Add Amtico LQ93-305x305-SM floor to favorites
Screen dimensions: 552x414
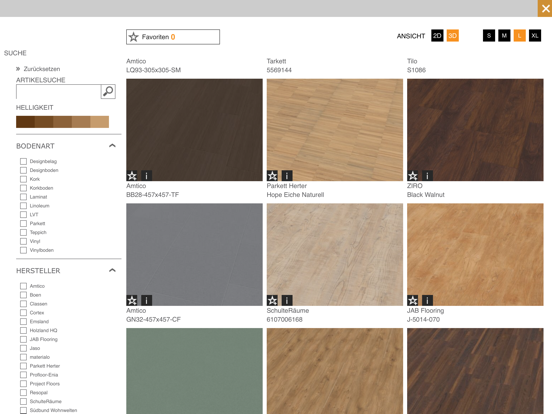coord(132,175)
